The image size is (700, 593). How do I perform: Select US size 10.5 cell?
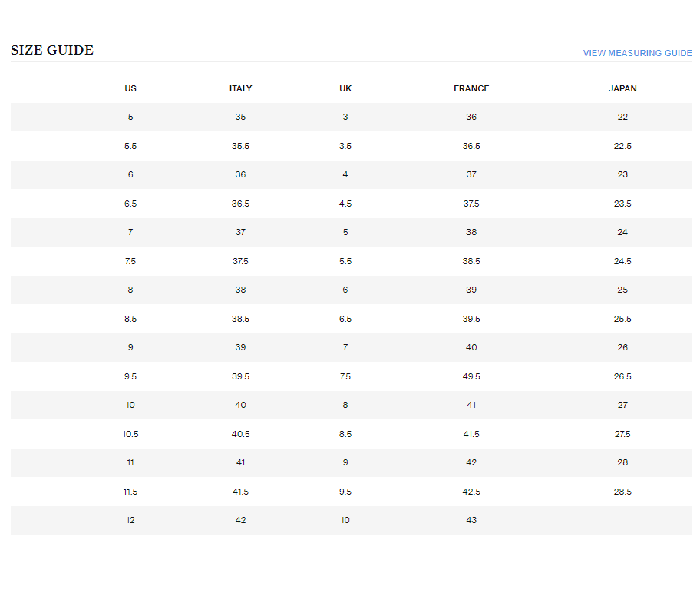[x=130, y=434]
